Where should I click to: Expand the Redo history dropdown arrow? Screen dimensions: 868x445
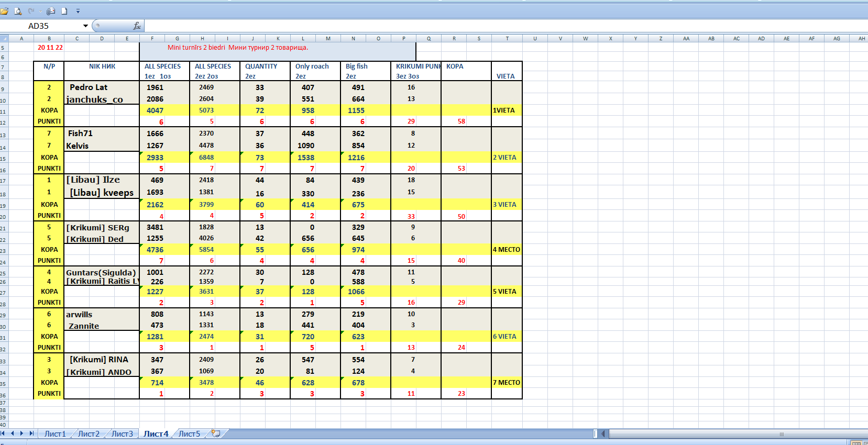(x=40, y=11)
